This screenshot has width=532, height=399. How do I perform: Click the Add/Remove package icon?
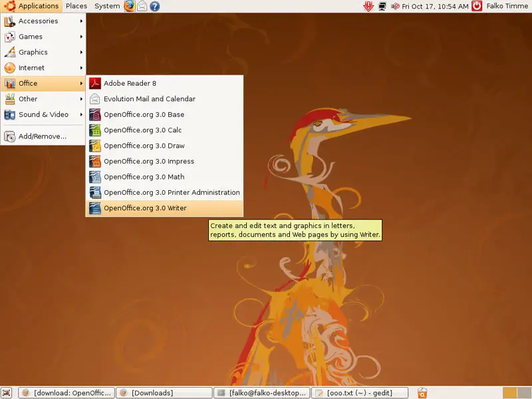(x=10, y=136)
